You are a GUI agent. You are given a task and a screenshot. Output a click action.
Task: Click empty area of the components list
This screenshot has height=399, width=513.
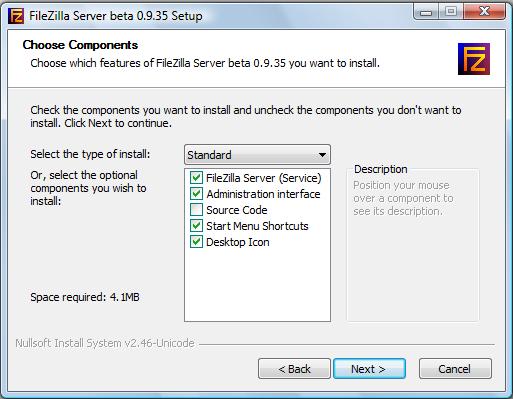click(257, 285)
